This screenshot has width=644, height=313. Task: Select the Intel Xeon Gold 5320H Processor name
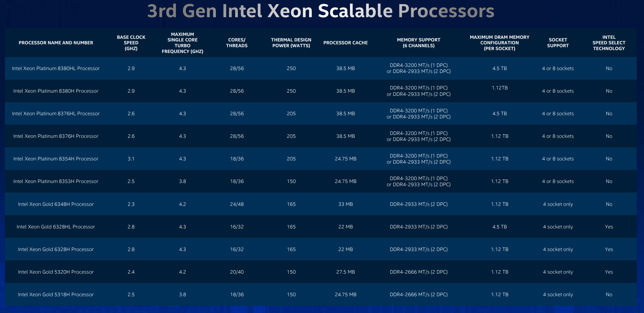click(x=56, y=272)
